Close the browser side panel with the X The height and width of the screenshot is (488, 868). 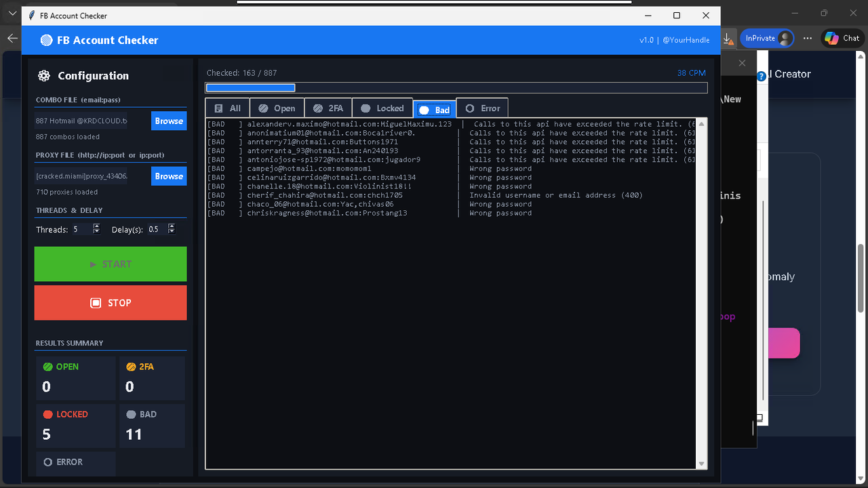pyautogui.click(x=742, y=63)
